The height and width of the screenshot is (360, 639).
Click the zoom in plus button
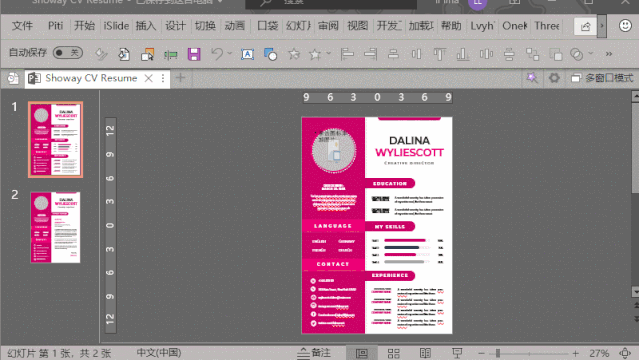(575, 353)
